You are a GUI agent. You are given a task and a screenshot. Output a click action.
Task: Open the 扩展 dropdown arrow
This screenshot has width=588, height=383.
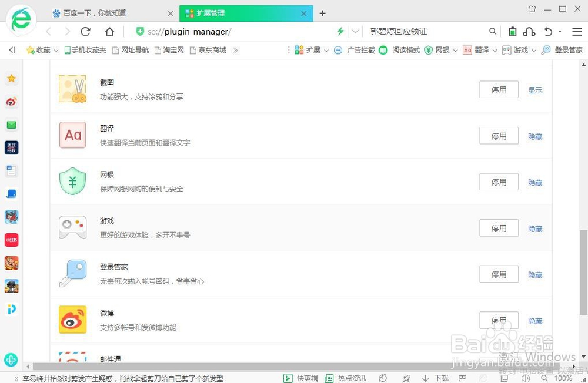pos(326,51)
